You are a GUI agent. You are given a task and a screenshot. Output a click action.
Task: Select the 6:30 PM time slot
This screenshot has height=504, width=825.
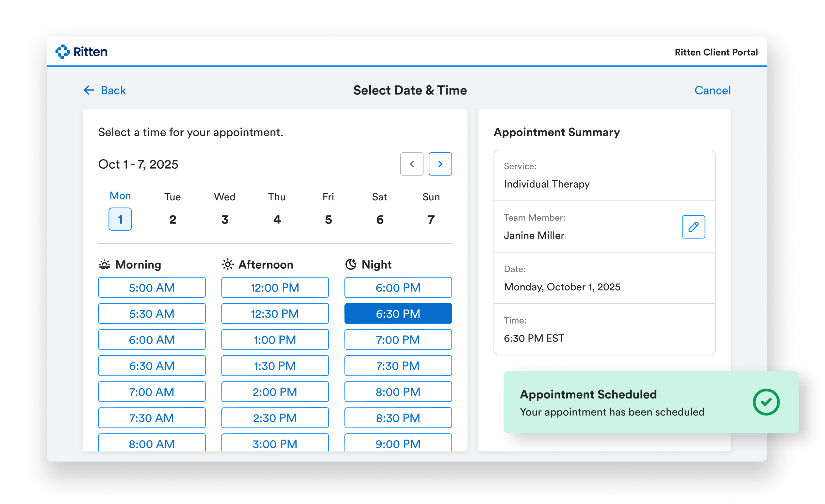(398, 313)
